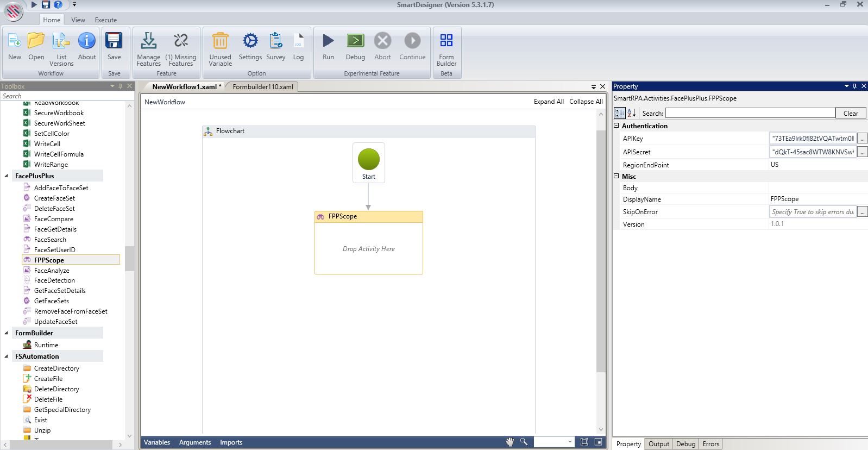This screenshot has height=450, width=868.
Task: Collapse the Authentication property section
Action: (617, 126)
